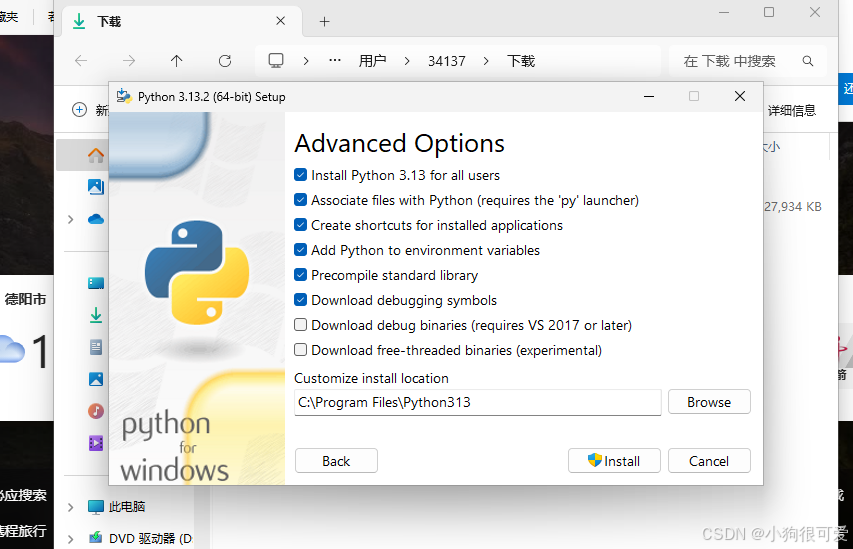Open 详细信息 pane in Explorer

pyautogui.click(x=792, y=110)
